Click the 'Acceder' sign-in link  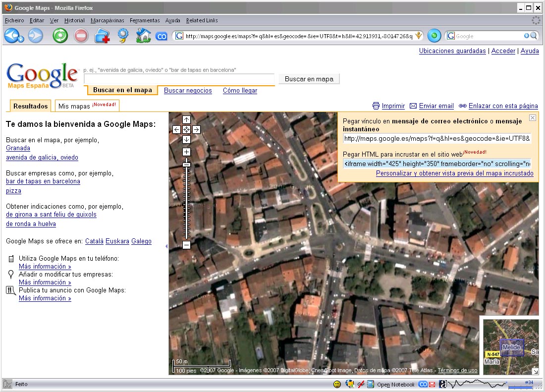point(503,51)
